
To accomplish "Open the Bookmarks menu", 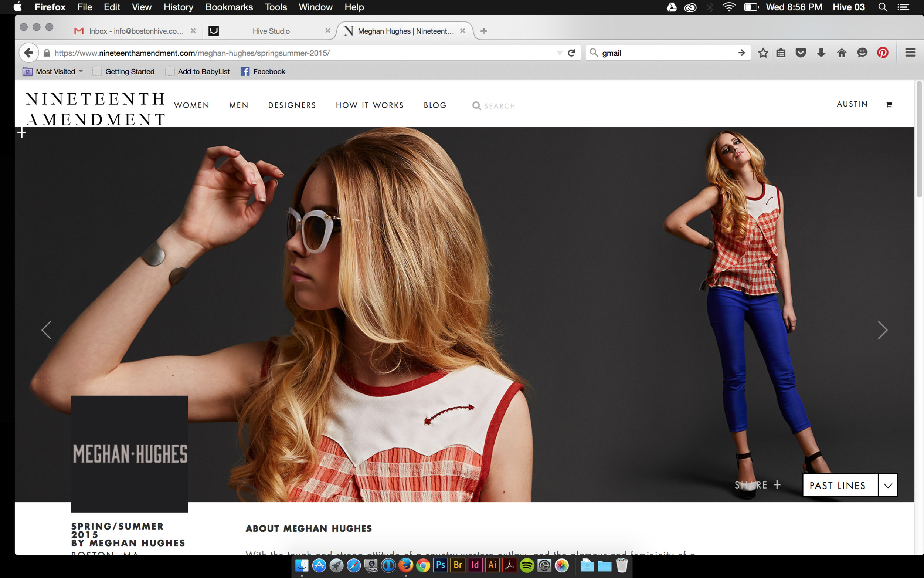I will (x=229, y=7).
